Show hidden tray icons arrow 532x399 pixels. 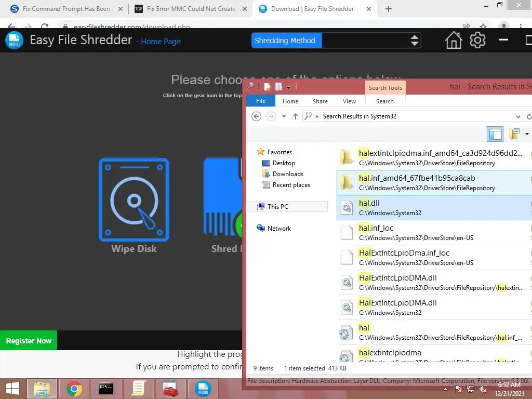[x=445, y=390]
